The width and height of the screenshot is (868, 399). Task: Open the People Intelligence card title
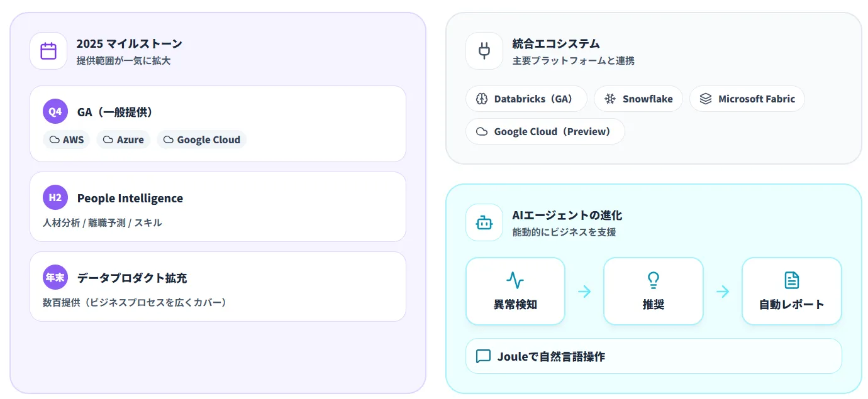[130, 198]
